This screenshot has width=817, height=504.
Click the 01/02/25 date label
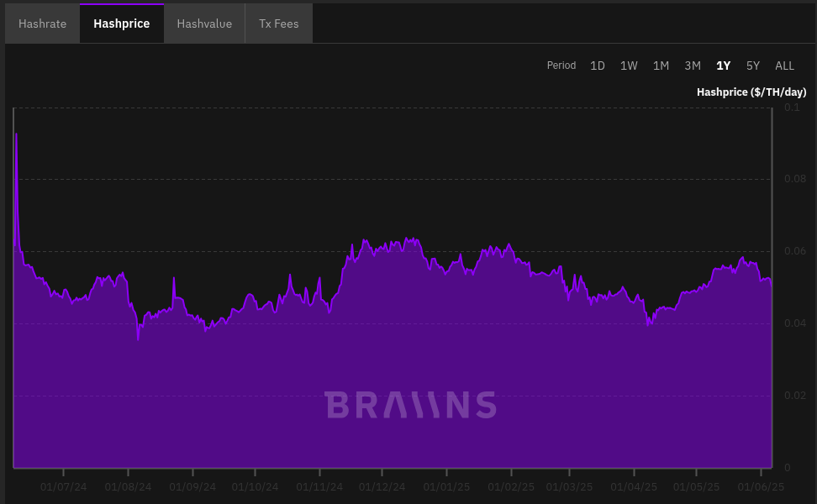tap(511, 487)
